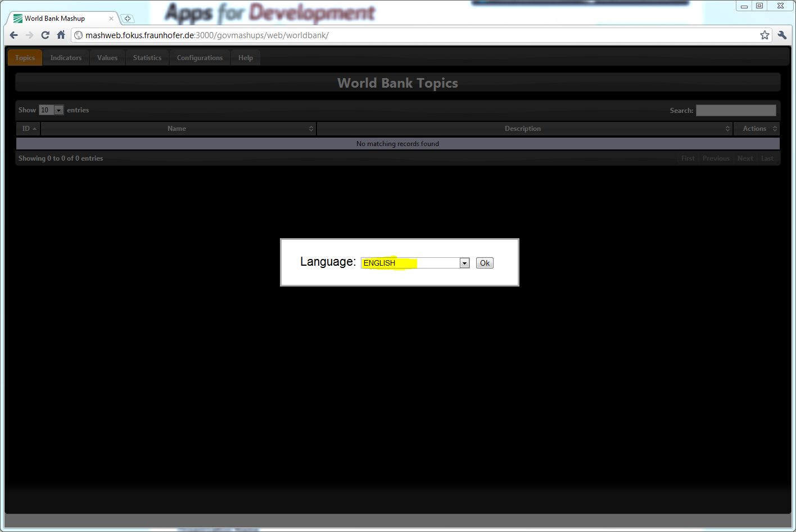Maximize the browser window
Screen dimensions: 796x532
[759, 6]
